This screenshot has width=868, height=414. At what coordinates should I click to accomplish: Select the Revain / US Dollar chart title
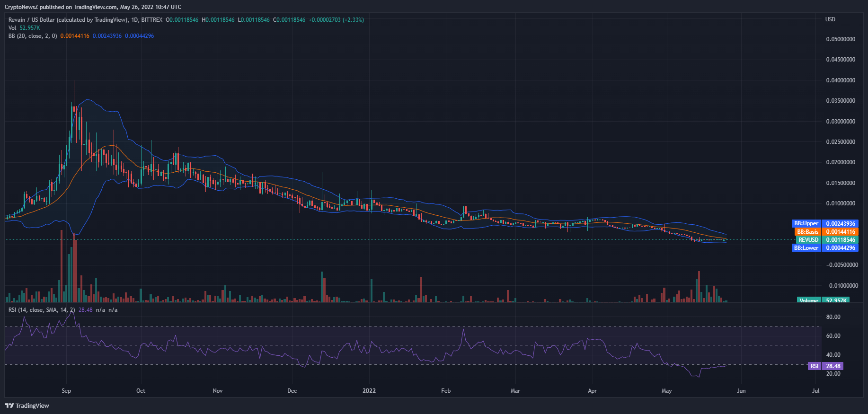pyautogui.click(x=85, y=20)
